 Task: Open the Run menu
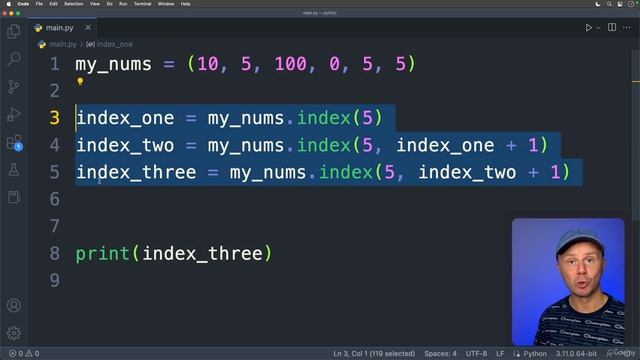click(x=123, y=4)
